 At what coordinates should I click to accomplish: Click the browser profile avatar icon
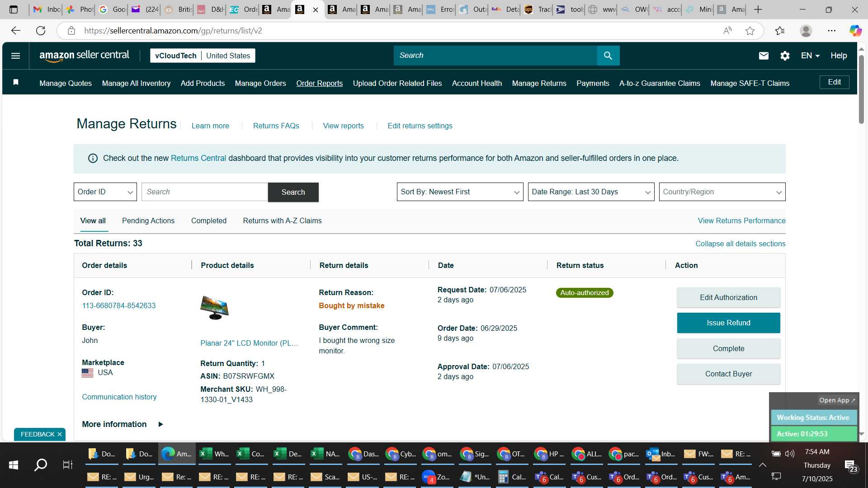tap(806, 31)
